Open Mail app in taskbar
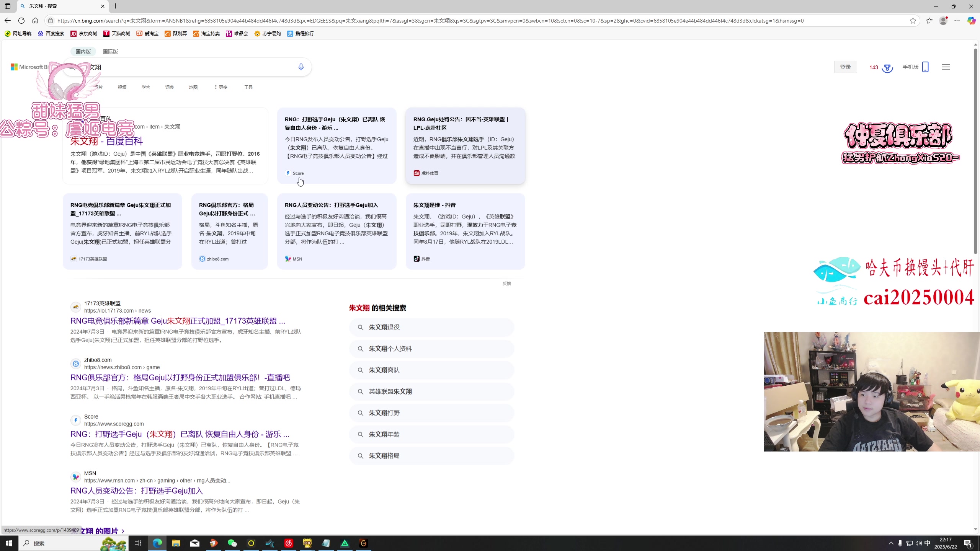 [x=195, y=543]
